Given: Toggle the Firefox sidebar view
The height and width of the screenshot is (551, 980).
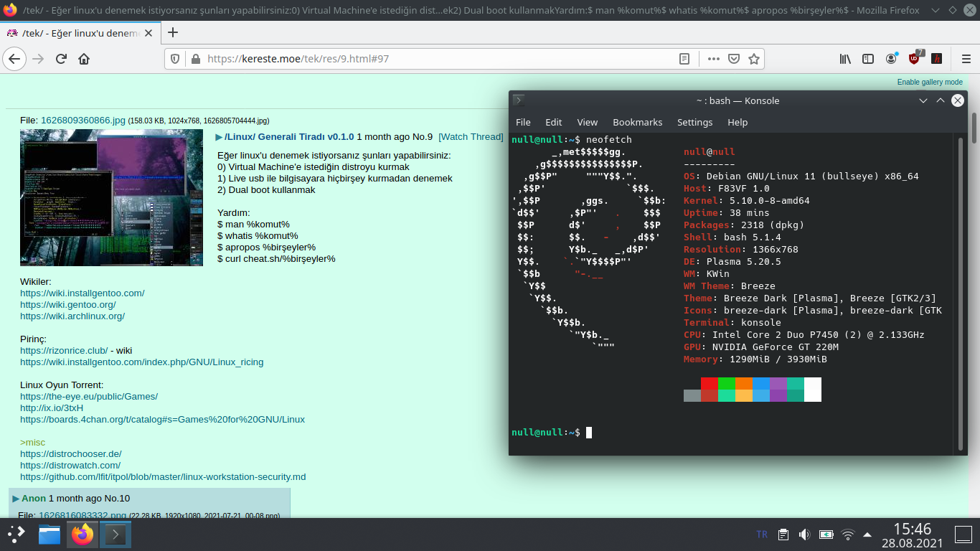Looking at the screenshot, I should [868, 59].
